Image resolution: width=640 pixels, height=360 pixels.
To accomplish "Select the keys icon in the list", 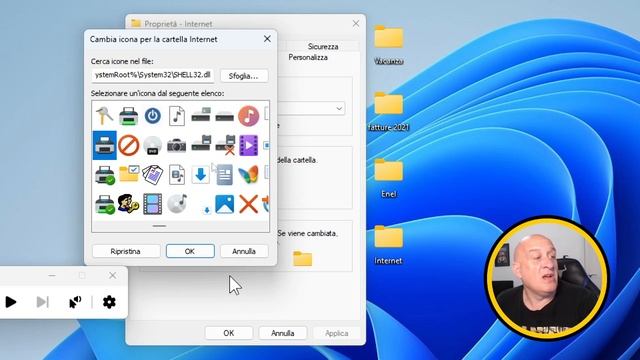I will coord(104,116).
